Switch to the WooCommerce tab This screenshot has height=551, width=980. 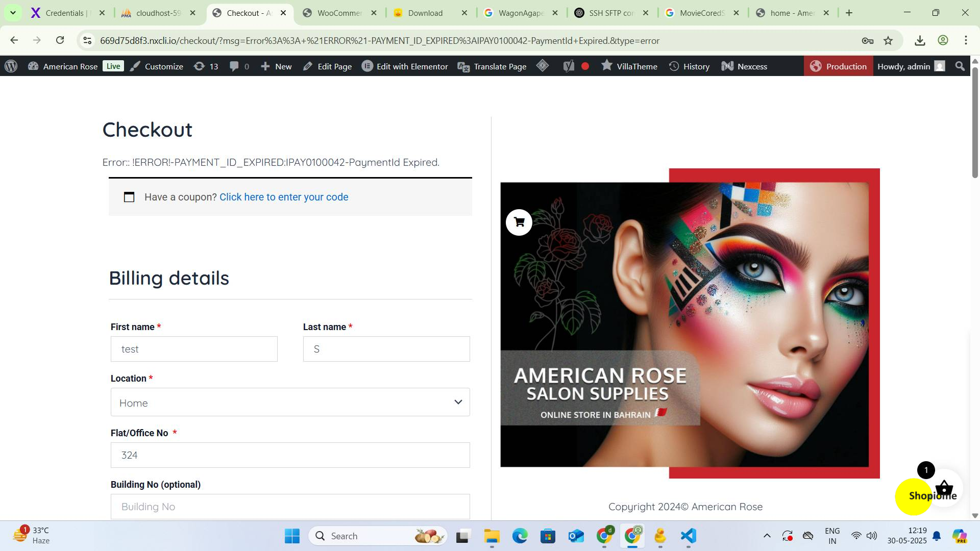[339, 13]
